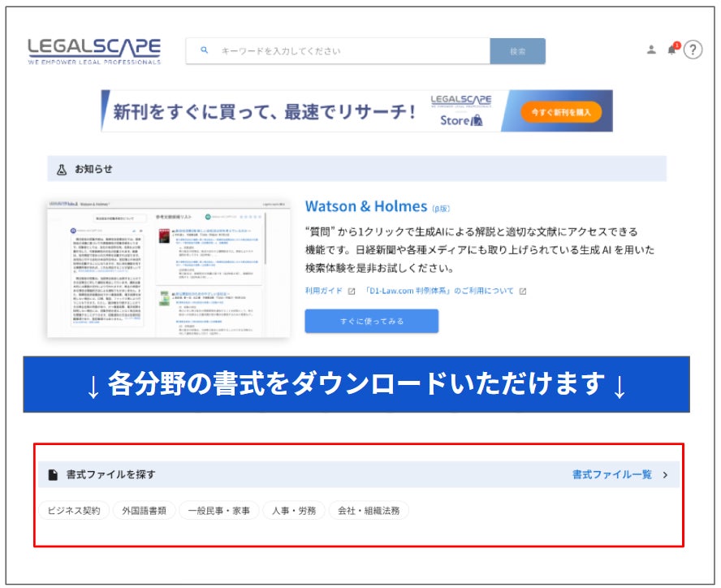Click the flask icon beside お知らせ
721x588 pixels.
pos(62,169)
